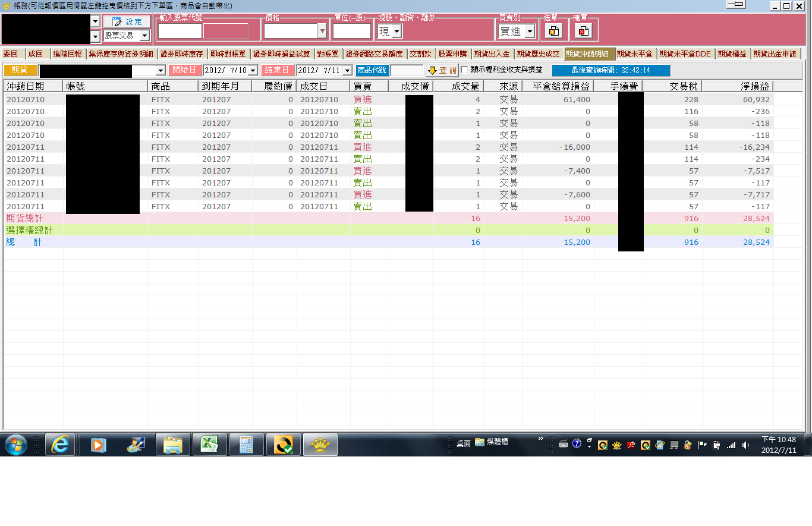Click the taskbar clock showing 下午 10:48
The width and height of the screenshot is (812, 526).
click(779, 445)
